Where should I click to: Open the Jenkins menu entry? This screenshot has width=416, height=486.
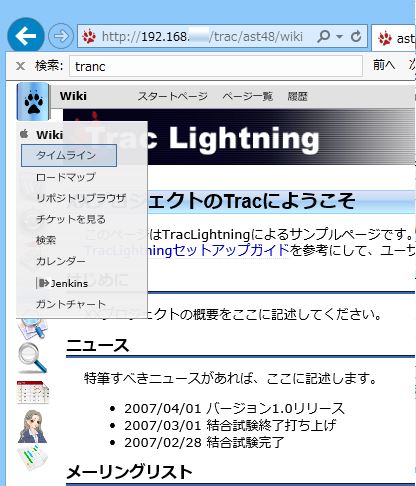(x=63, y=283)
